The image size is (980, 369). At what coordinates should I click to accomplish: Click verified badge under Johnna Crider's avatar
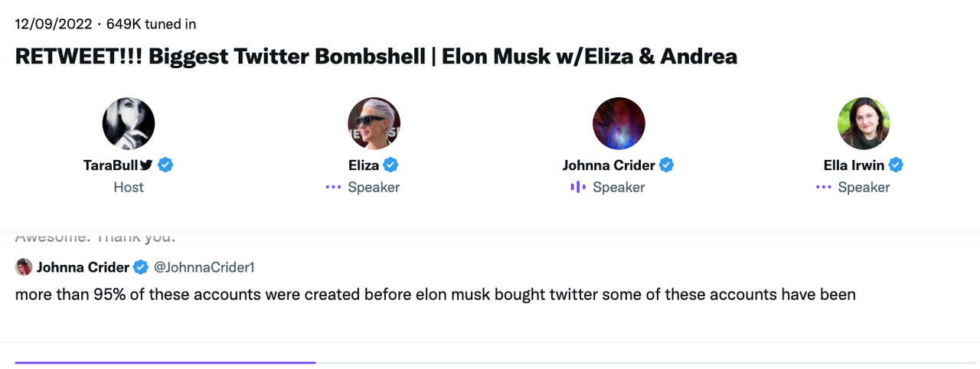tap(667, 165)
